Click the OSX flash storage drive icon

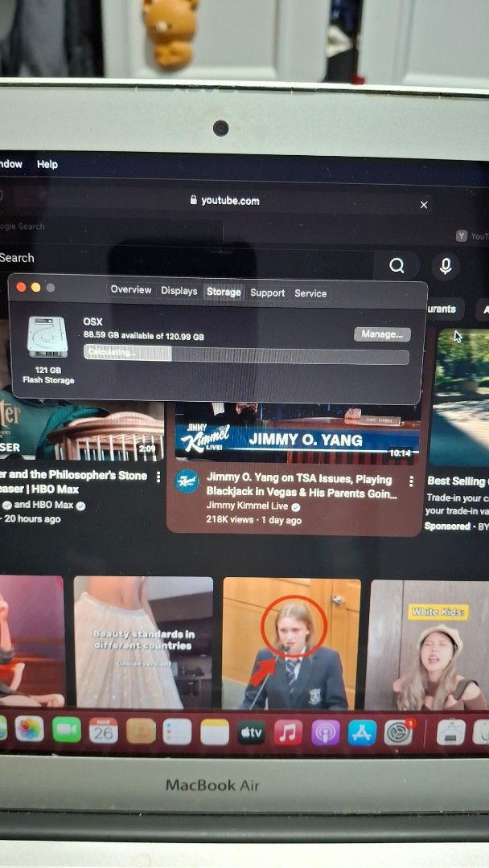(x=47, y=337)
